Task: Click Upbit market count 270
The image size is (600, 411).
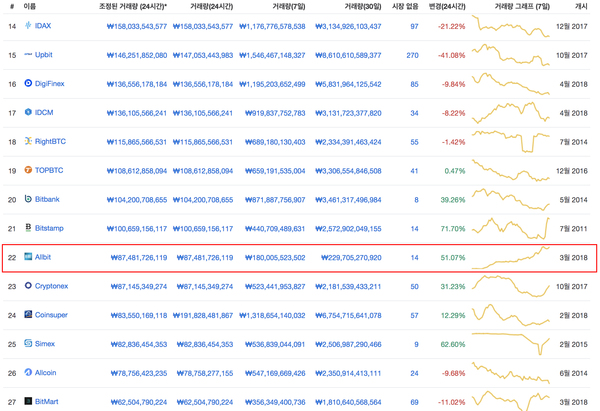Action: [412, 55]
